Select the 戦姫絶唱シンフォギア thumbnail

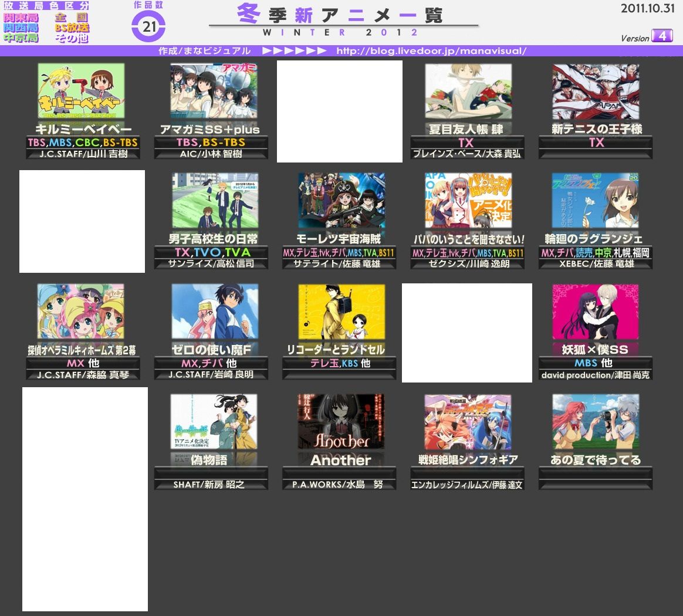point(468,422)
